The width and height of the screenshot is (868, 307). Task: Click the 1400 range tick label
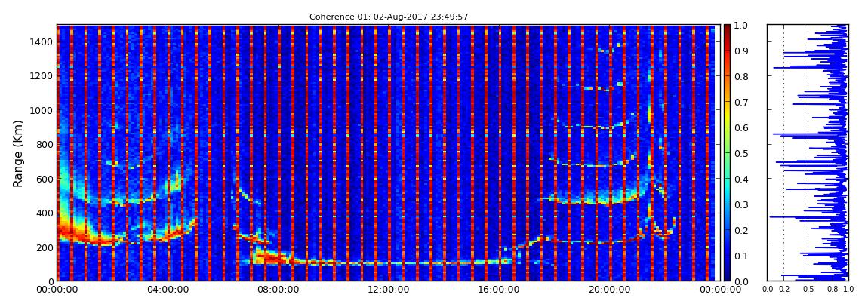(42, 42)
